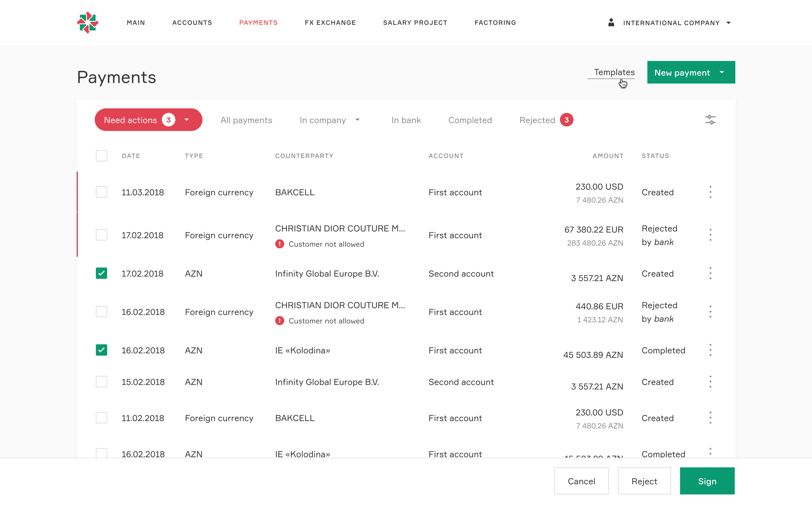Open the Salary Project nav item
The width and height of the screenshot is (812, 508).
point(415,23)
